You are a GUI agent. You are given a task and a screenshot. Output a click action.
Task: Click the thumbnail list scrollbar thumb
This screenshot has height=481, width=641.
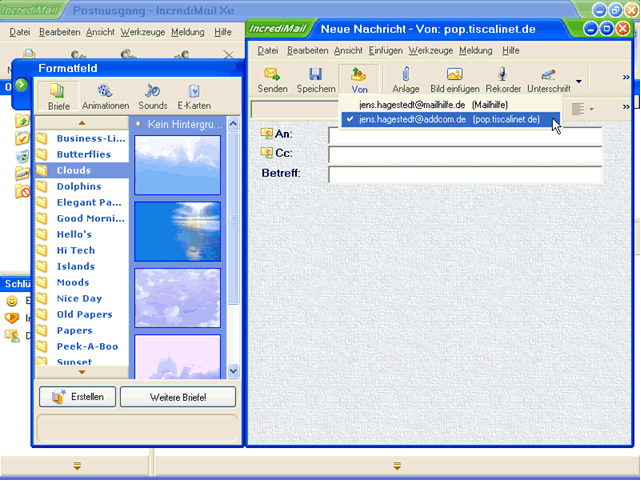tap(233, 219)
